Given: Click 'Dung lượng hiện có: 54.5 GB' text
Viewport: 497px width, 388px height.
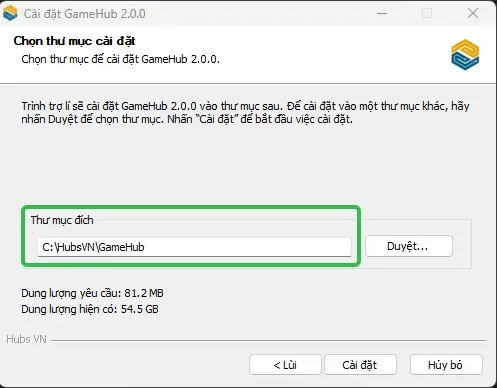Looking at the screenshot, I should click(x=90, y=309).
